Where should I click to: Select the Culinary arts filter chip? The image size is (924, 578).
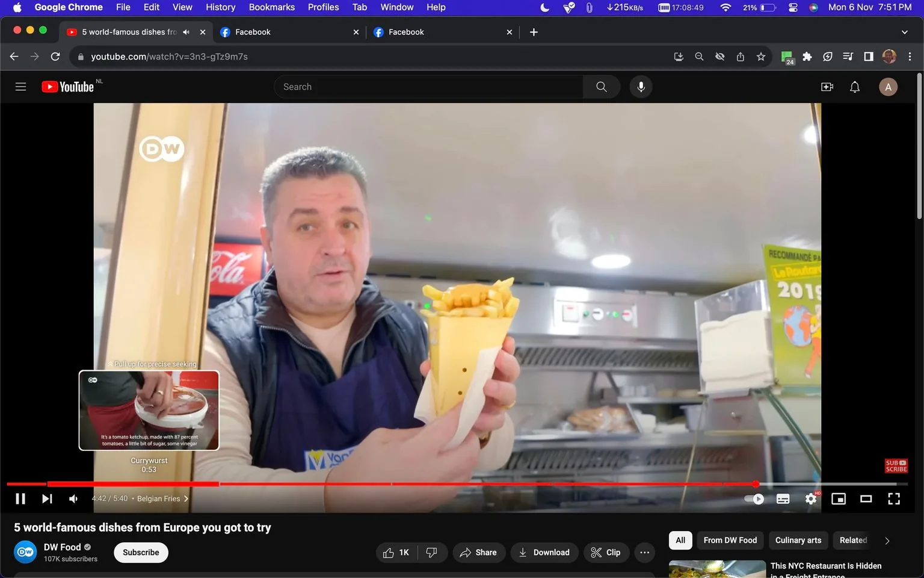click(x=798, y=540)
